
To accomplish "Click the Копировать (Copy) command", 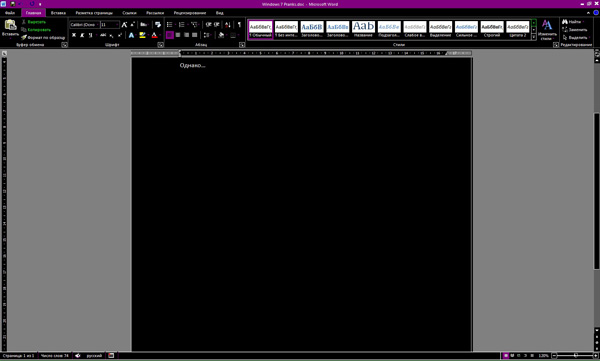I will point(36,29).
